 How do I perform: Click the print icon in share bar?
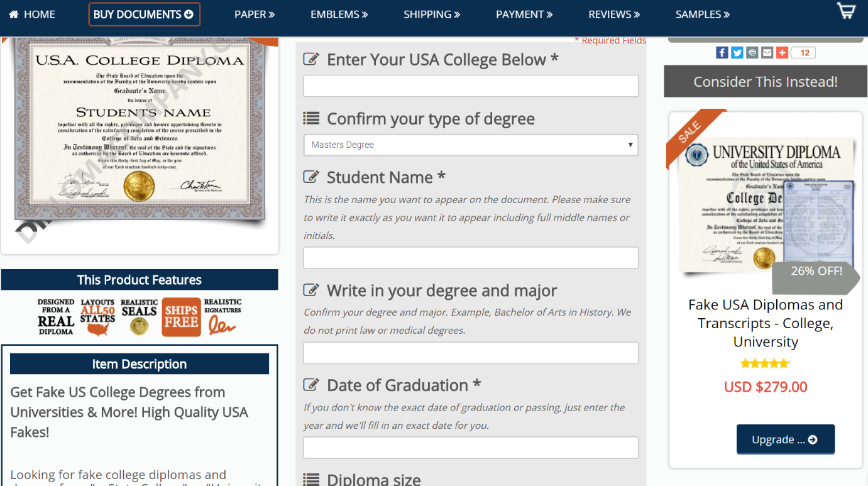pyautogui.click(x=752, y=53)
